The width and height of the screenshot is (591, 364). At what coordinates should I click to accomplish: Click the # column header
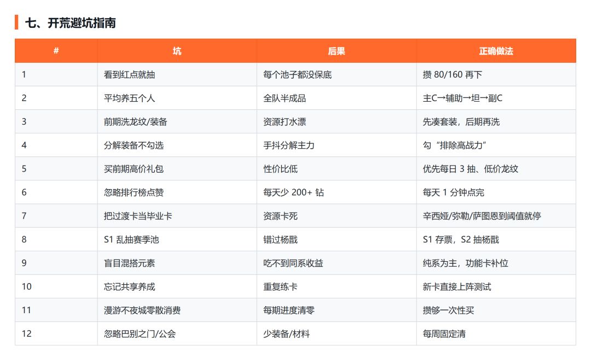click(x=56, y=51)
